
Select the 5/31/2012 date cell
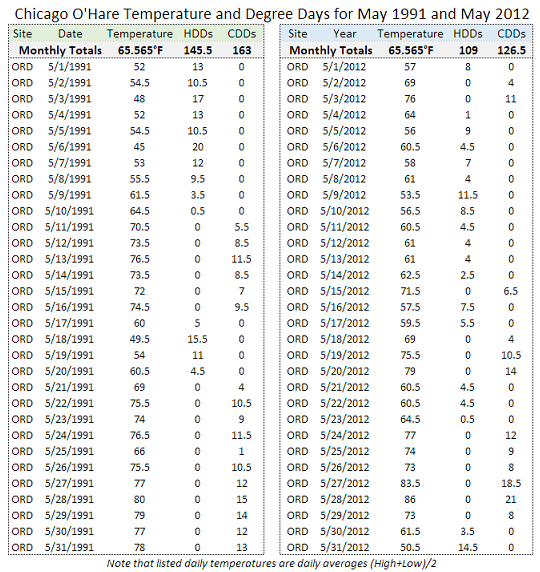tap(344, 548)
